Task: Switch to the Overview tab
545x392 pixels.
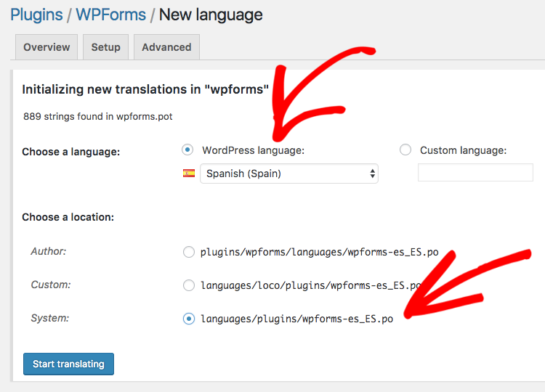Action: [x=47, y=47]
